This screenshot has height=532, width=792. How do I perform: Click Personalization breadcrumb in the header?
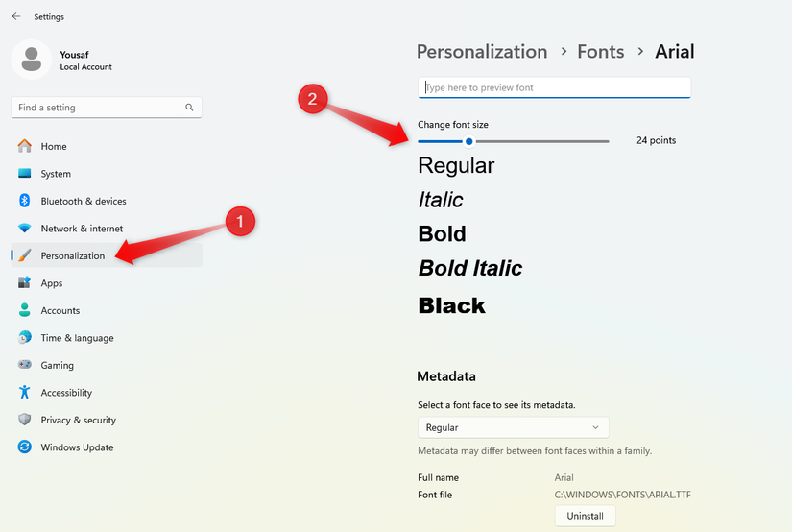point(482,52)
